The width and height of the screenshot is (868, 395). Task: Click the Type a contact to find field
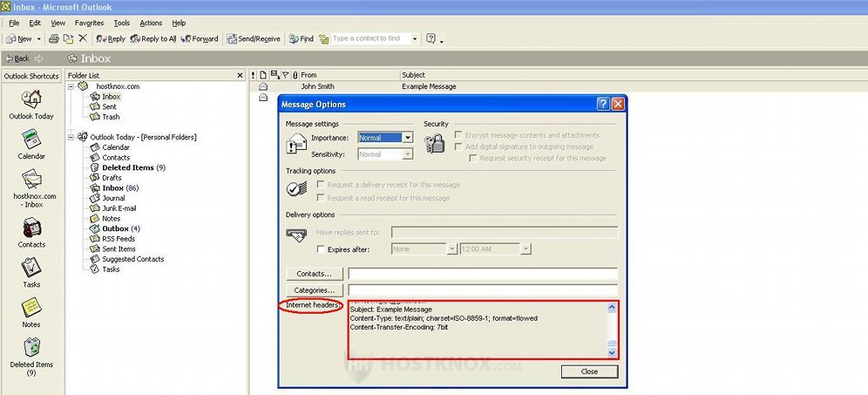[x=371, y=38]
